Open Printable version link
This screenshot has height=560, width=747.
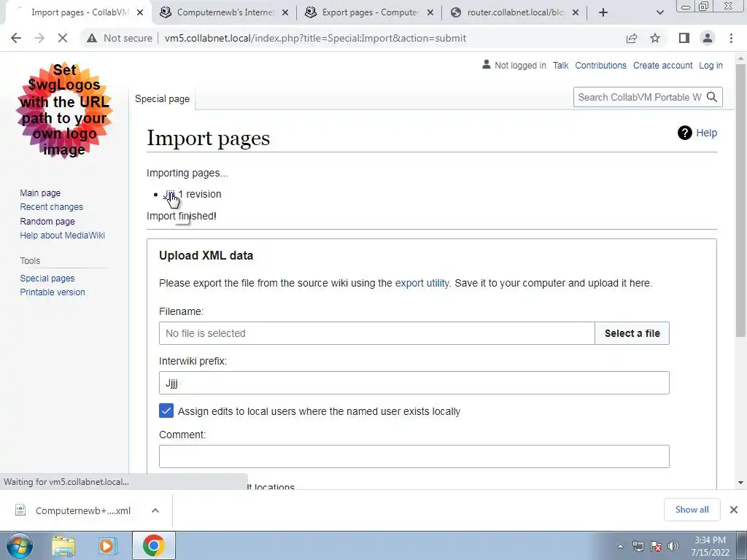[x=53, y=292]
